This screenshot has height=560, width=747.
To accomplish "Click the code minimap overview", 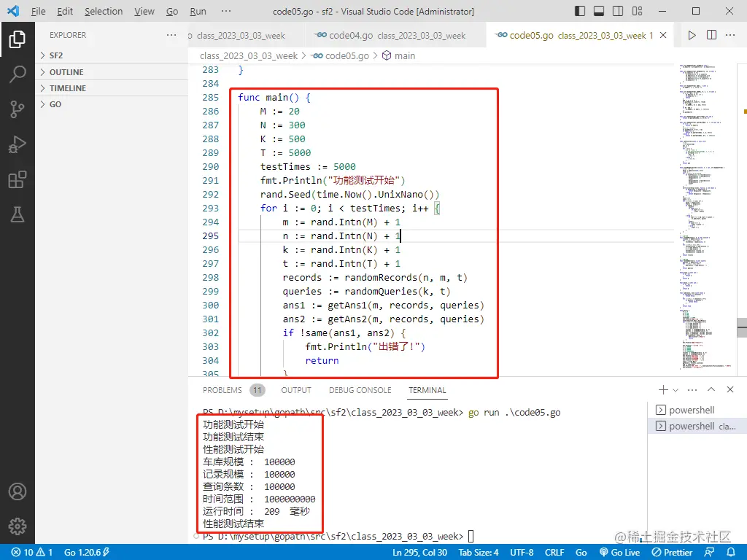I will pos(705,217).
